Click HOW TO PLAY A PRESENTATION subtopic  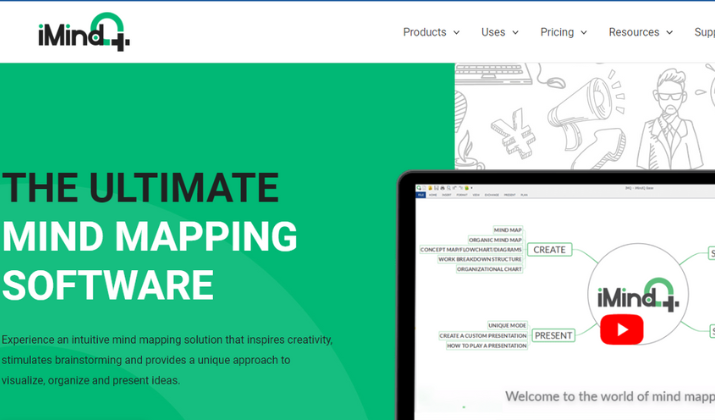pos(487,346)
